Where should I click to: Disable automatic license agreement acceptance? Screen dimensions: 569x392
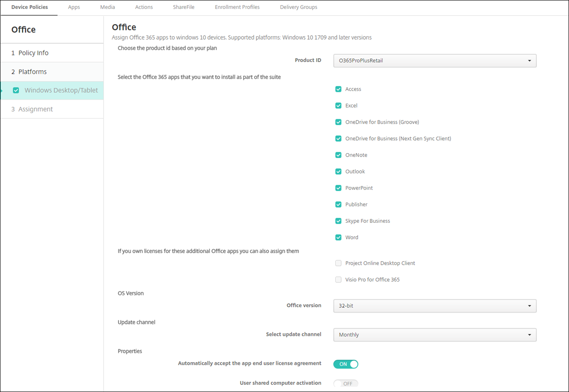(345, 364)
